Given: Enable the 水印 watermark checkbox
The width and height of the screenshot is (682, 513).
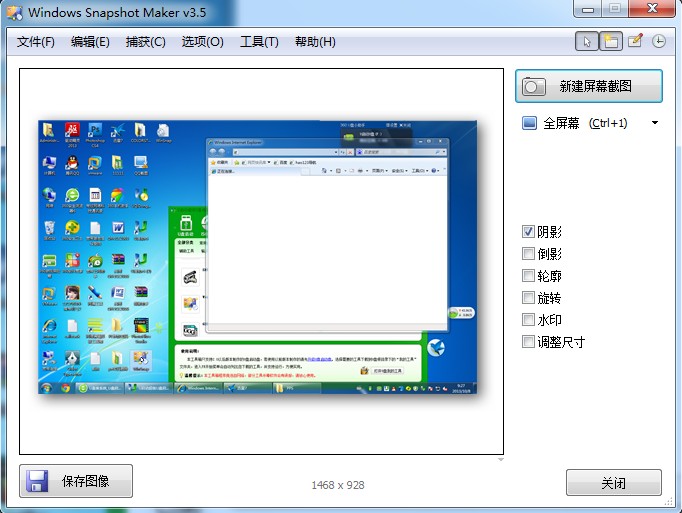Looking at the screenshot, I should pyautogui.click(x=528, y=320).
